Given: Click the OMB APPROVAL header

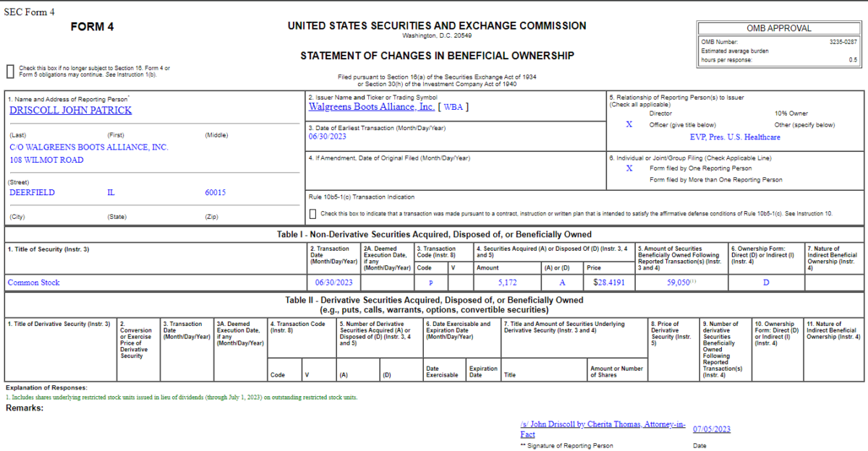Looking at the screenshot, I should tap(778, 29).
